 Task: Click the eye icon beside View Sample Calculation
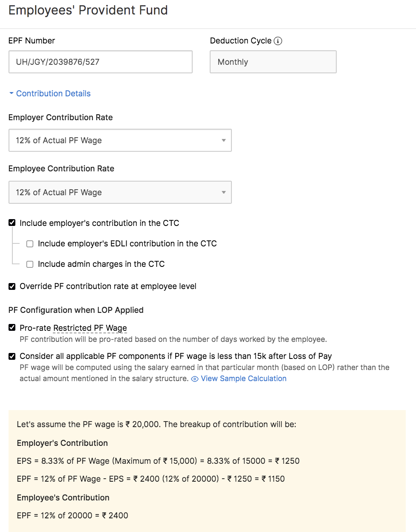(195, 379)
